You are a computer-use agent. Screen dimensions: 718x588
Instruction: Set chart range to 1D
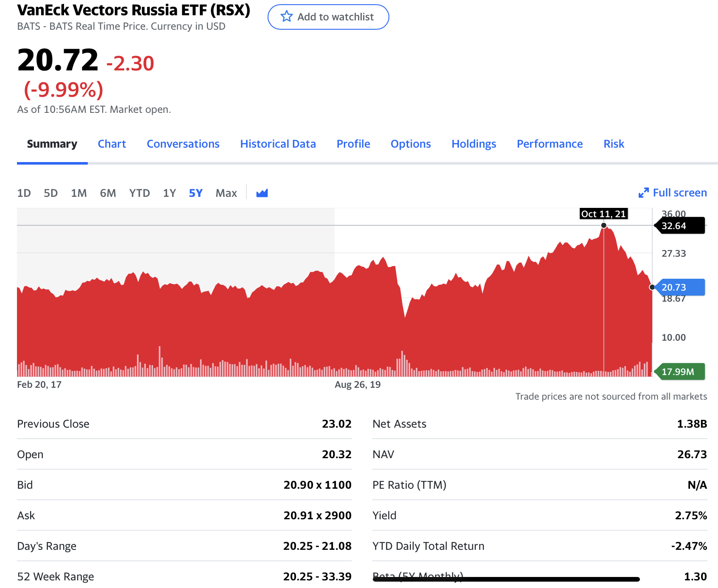pos(24,193)
